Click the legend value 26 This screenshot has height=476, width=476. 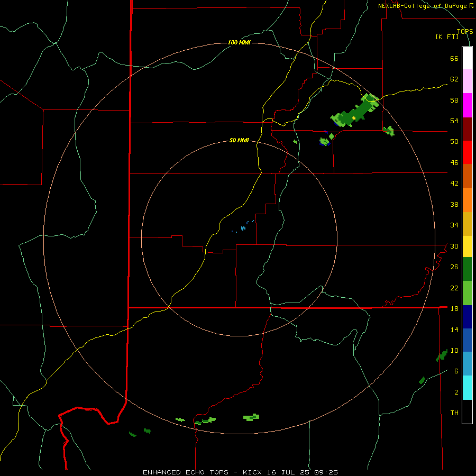454,267
